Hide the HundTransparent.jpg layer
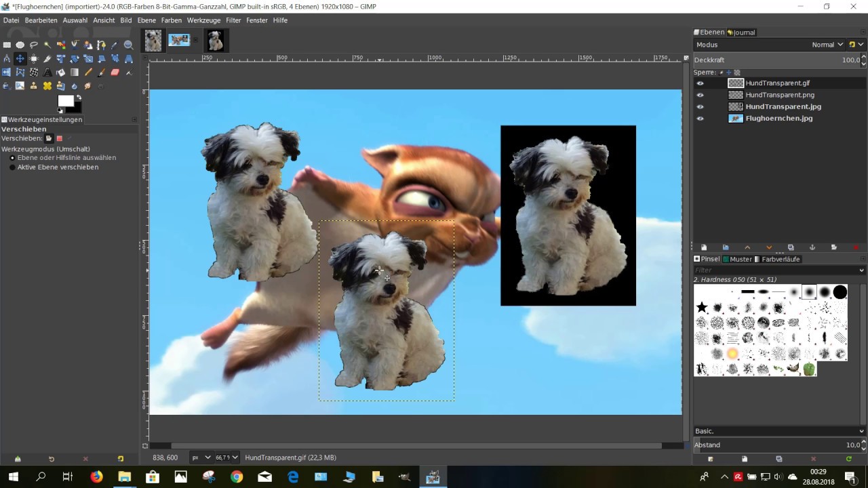This screenshot has height=488, width=868. coord(701,106)
